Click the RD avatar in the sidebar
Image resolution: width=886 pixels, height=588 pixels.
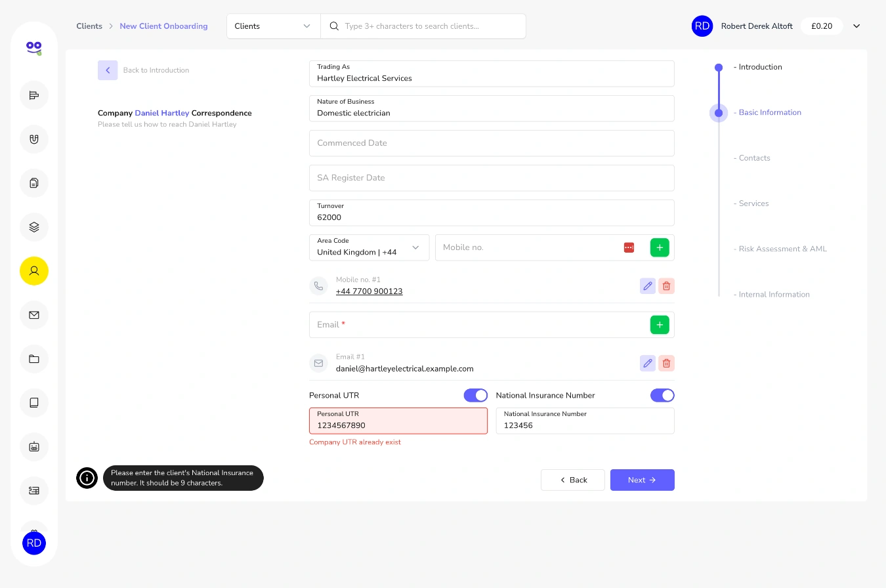(x=34, y=543)
